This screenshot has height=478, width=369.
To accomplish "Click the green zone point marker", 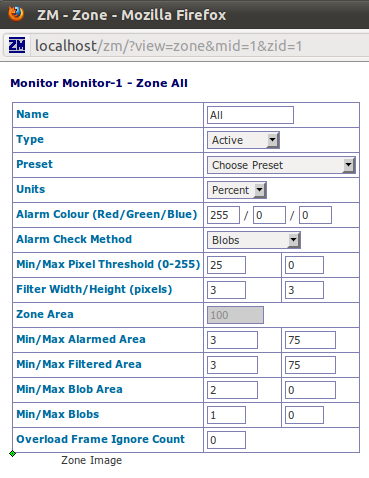I will coord(12,453).
